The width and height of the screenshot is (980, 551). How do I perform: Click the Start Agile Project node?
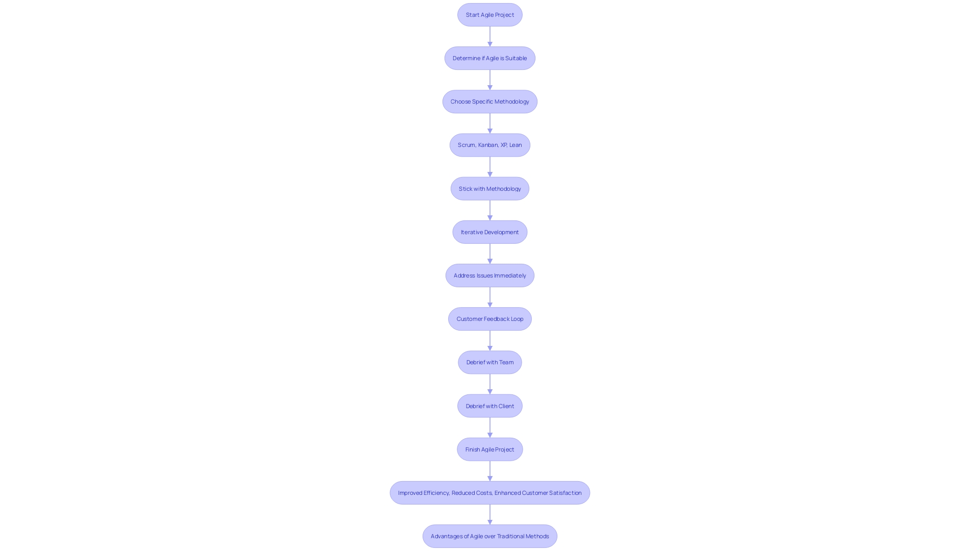[490, 14]
